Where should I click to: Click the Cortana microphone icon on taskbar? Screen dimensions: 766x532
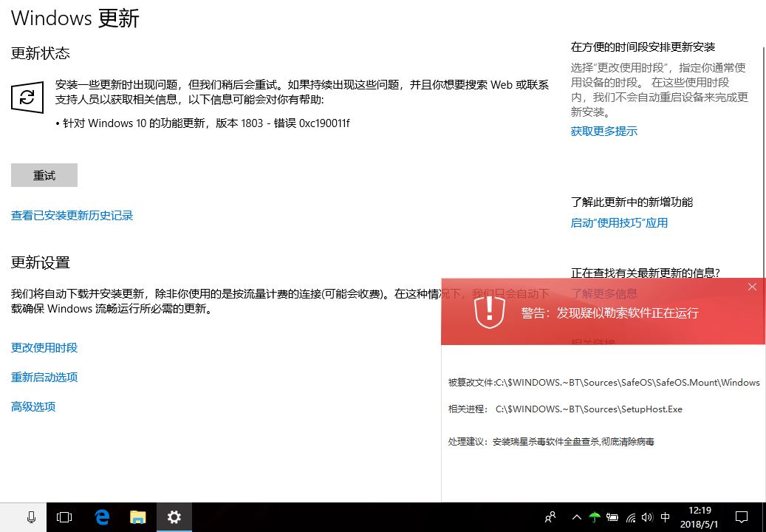pos(31,517)
